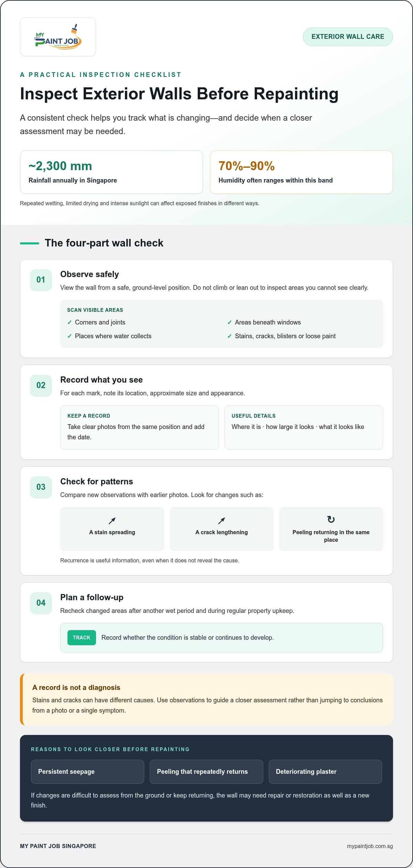Click the step 04 number badge
Viewport: 413px width, 868px height.
pos(41,603)
